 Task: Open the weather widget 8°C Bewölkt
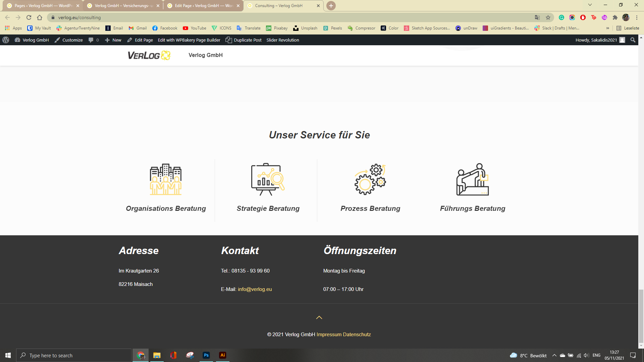tap(528, 355)
